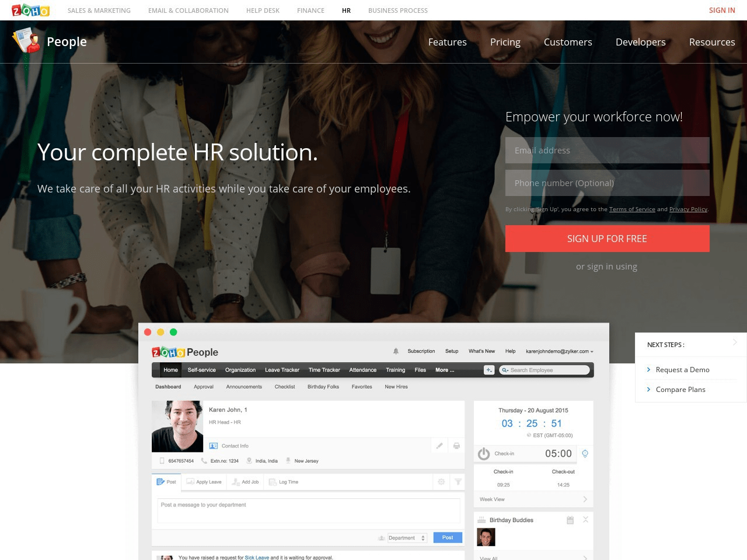Image resolution: width=747 pixels, height=560 pixels.
Task: Click the Add Job action
Action: tap(245, 482)
